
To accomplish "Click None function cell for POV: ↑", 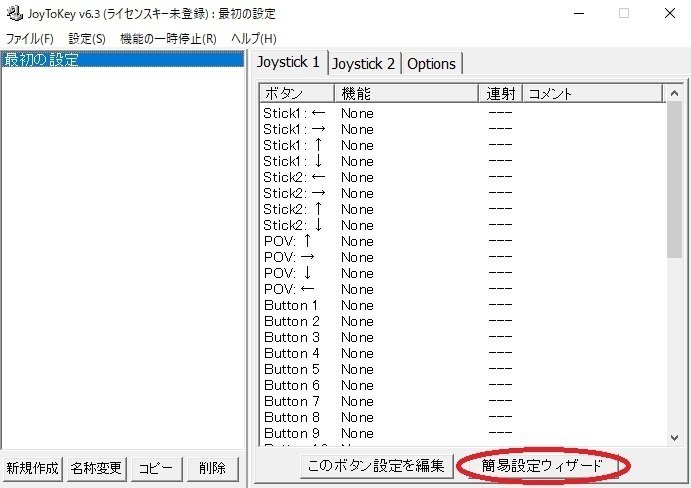I will click(357, 242).
